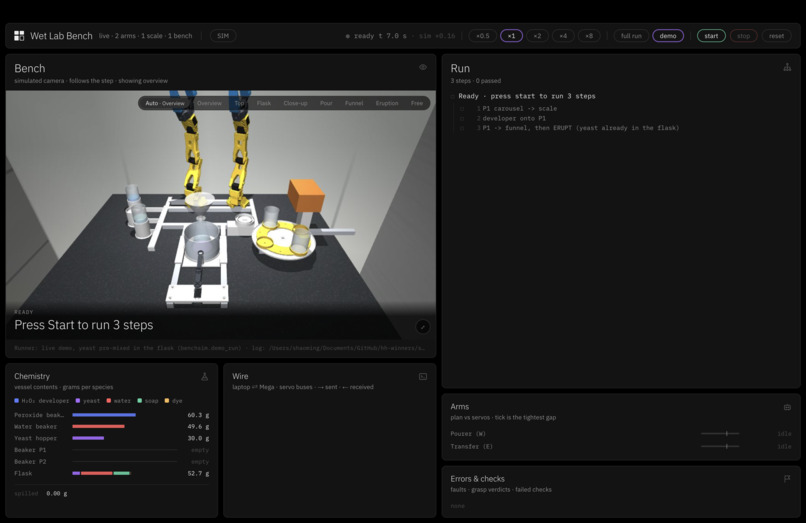This screenshot has height=523, width=806.
Task: Click the 'ready t 7.0 s' status text
Action: 380,36
